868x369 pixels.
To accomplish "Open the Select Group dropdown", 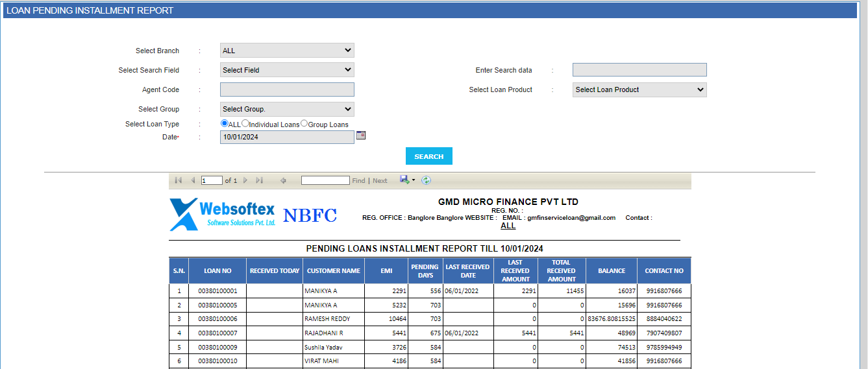I will [x=287, y=109].
